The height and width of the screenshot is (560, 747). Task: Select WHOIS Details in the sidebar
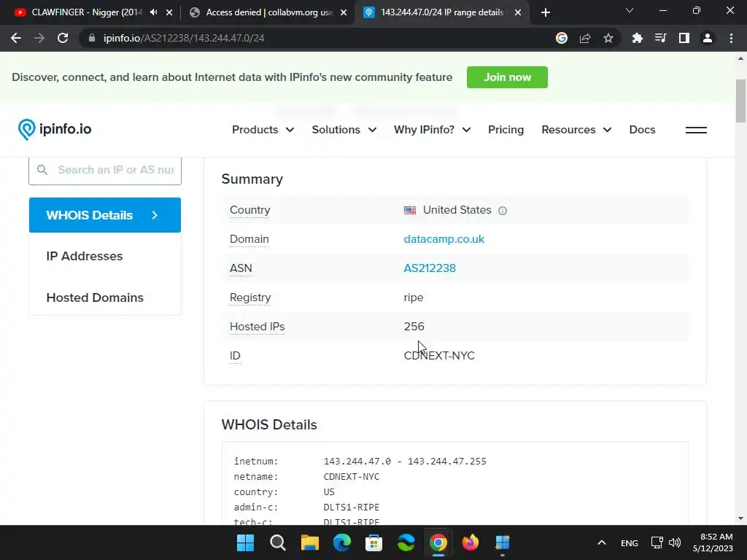[105, 215]
